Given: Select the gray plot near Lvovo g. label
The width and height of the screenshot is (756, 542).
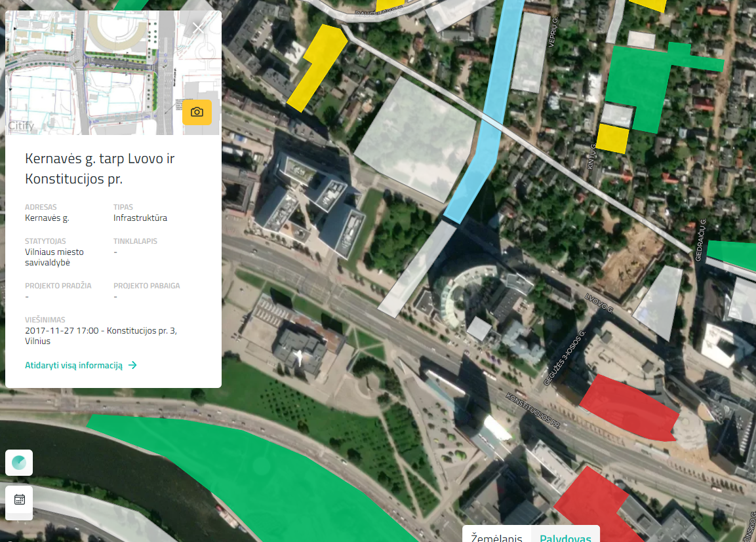Looking at the screenshot, I should tap(658, 301).
